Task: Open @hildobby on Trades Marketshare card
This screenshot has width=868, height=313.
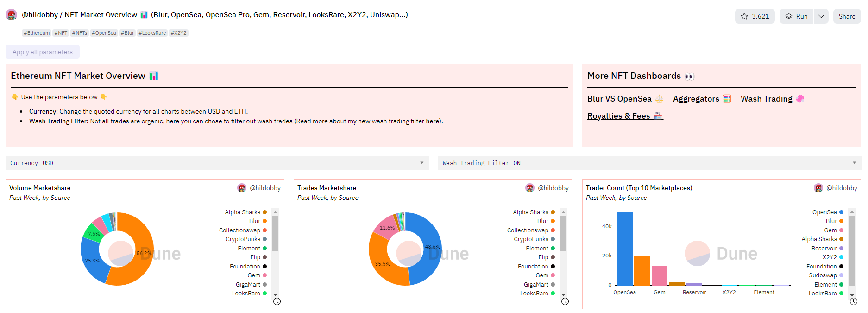Action: pyautogui.click(x=553, y=188)
